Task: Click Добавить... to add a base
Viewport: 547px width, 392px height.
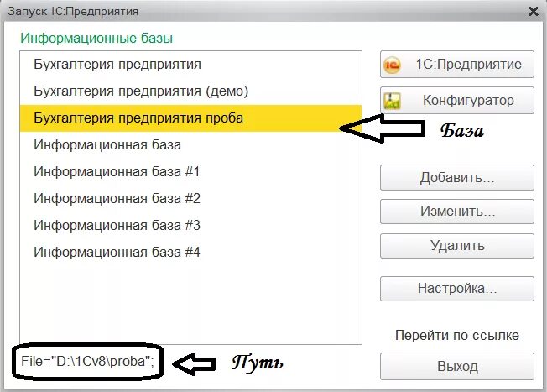Action: tap(457, 178)
